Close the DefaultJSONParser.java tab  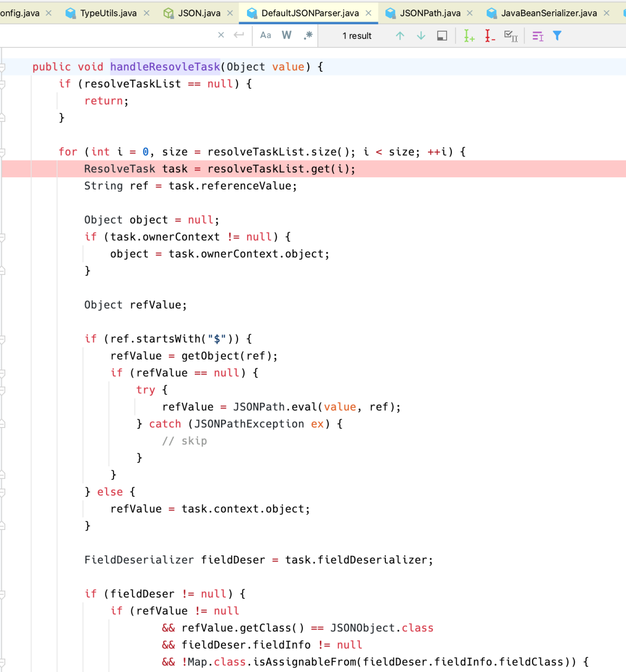pyautogui.click(x=368, y=13)
